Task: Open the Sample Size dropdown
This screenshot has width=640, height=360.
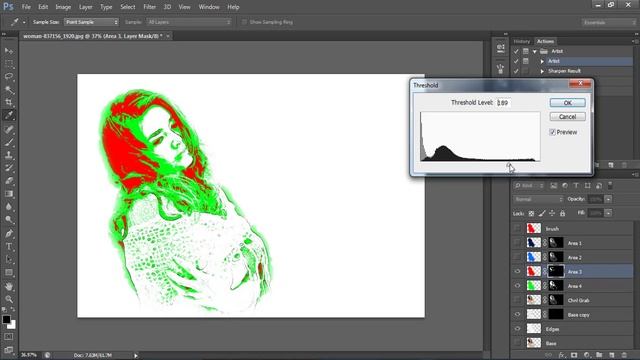Action: click(91, 22)
